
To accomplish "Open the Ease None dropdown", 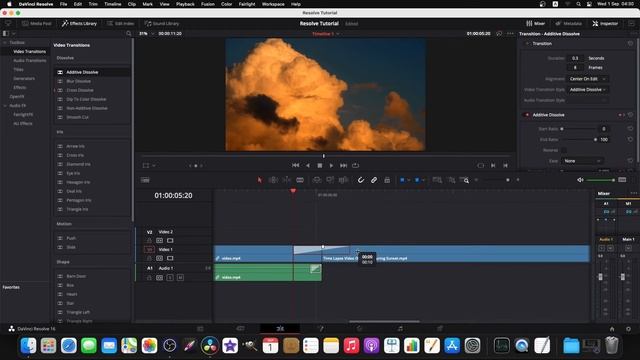I will (582, 161).
